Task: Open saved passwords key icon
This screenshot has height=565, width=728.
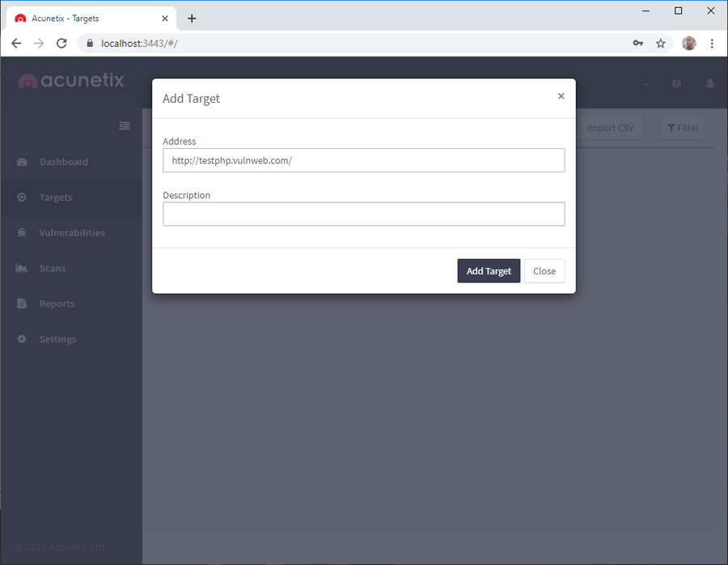Action: click(x=638, y=43)
